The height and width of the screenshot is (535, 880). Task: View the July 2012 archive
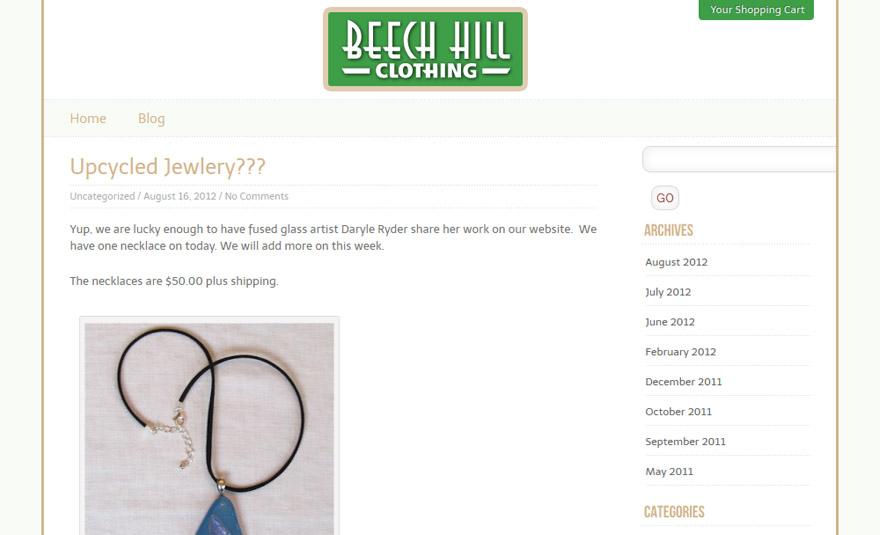668,292
